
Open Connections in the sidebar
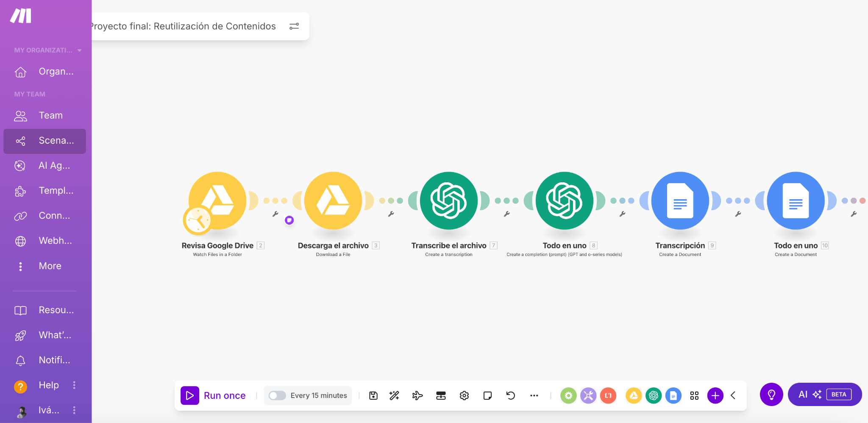pyautogui.click(x=45, y=216)
